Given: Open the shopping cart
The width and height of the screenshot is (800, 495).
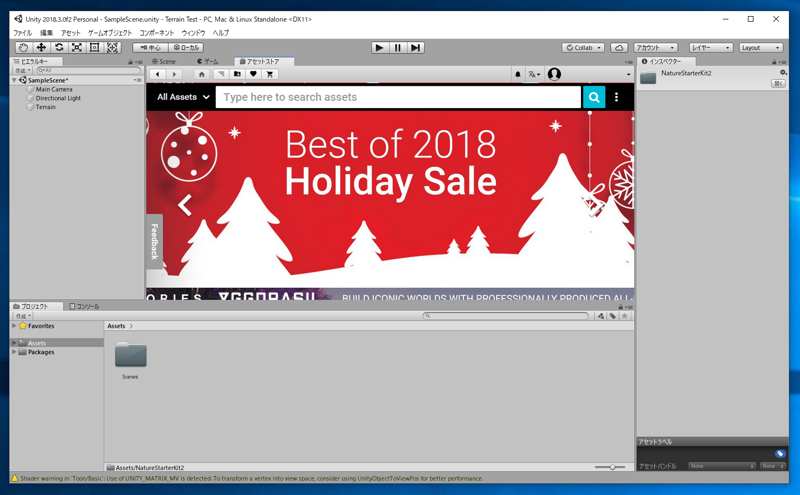Looking at the screenshot, I should (270, 75).
